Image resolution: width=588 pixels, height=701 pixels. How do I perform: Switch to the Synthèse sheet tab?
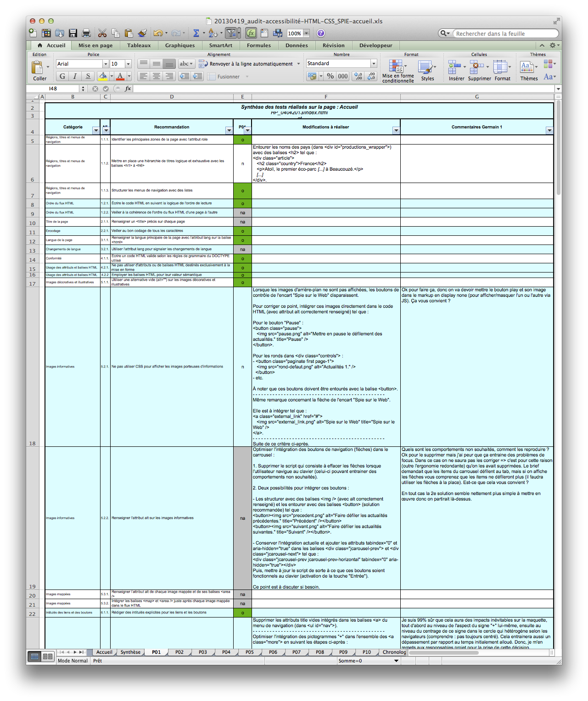point(130,652)
